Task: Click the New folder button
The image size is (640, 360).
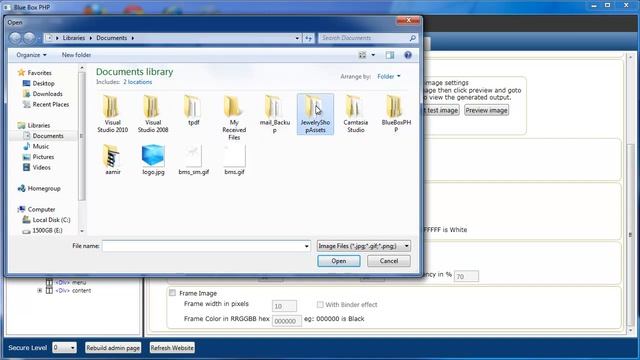Action: [76, 55]
